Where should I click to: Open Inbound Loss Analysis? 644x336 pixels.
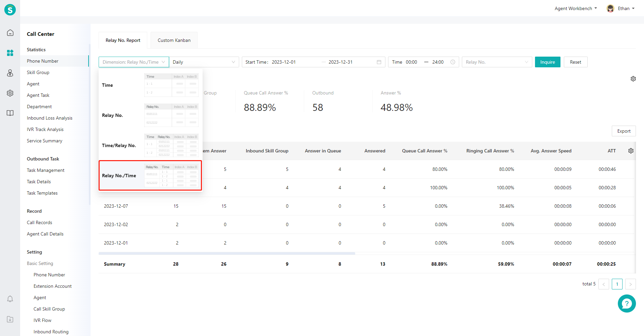coord(50,118)
